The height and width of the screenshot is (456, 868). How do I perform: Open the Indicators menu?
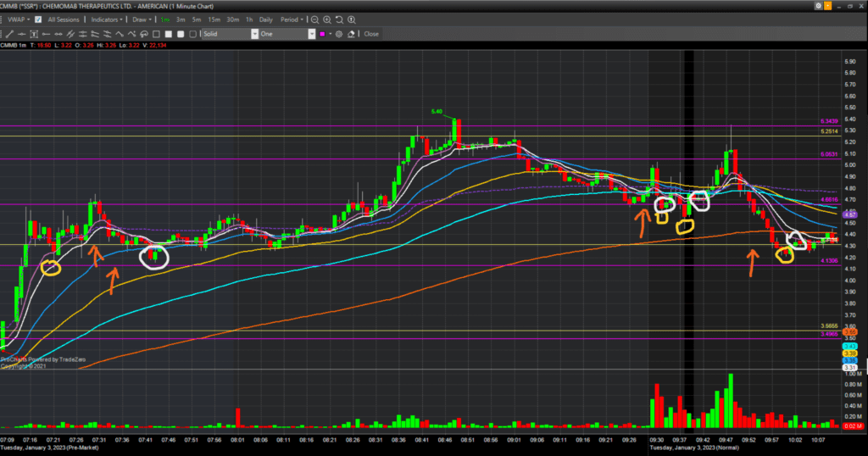pyautogui.click(x=108, y=19)
